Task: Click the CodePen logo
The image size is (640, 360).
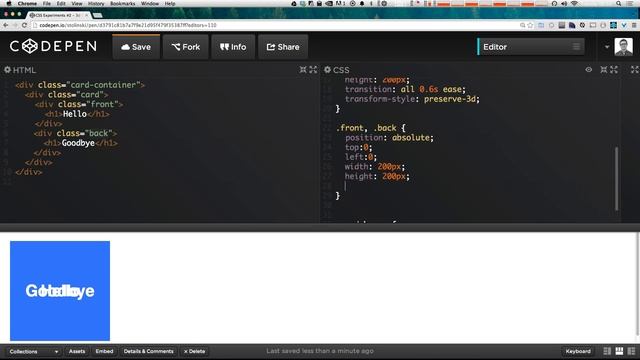Action: [x=53, y=47]
